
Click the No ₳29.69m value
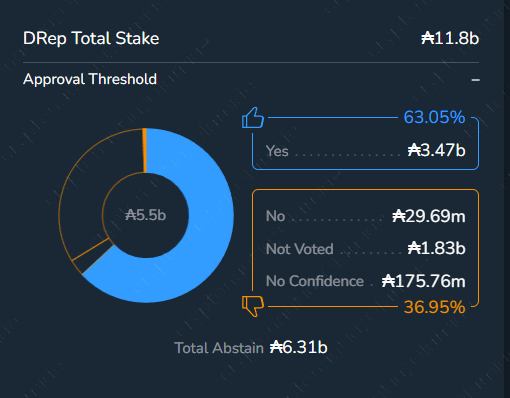point(429,216)
